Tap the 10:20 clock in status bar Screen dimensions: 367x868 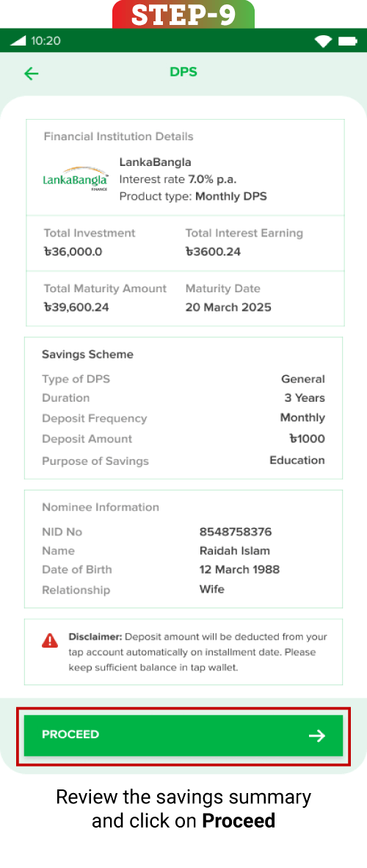click(46, 41)
